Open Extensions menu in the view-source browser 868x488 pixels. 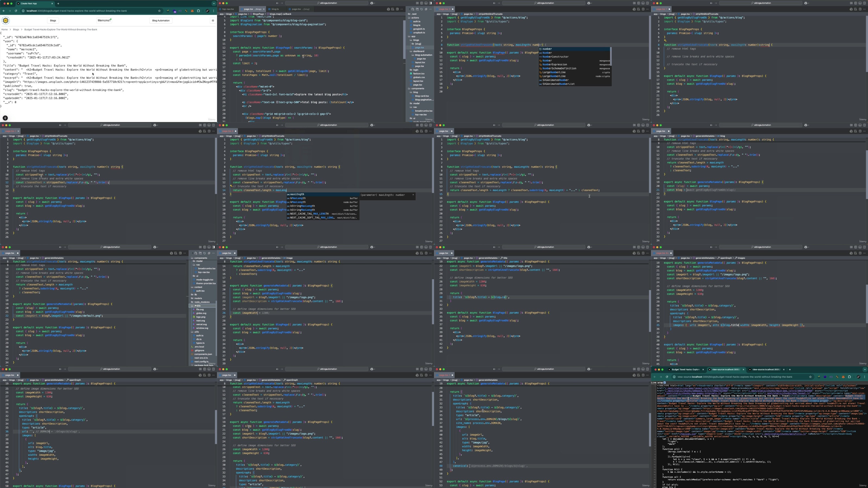pos(850,377)
